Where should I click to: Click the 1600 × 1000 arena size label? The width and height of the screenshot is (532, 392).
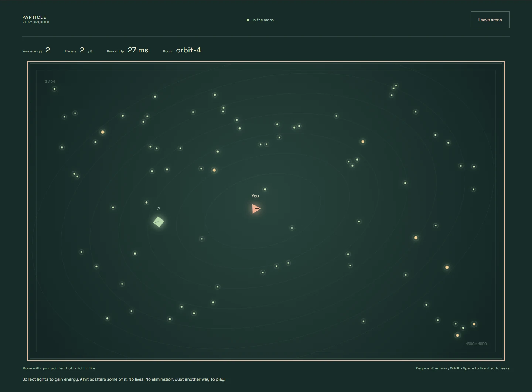tap(476, 344)
